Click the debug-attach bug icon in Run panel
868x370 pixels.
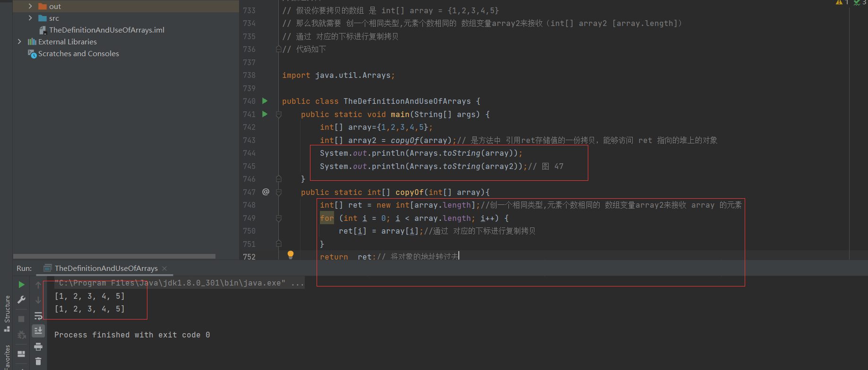[21, 335]
